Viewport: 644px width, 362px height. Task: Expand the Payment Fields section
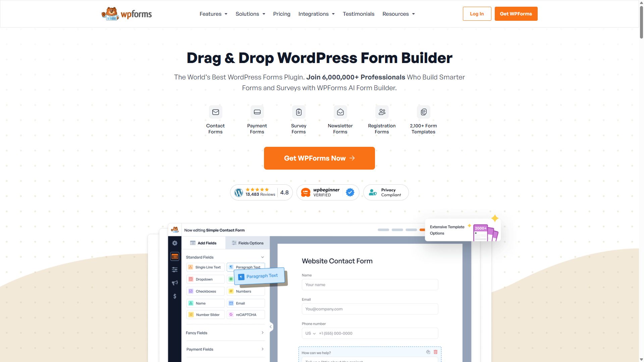[x=225, y=349]
